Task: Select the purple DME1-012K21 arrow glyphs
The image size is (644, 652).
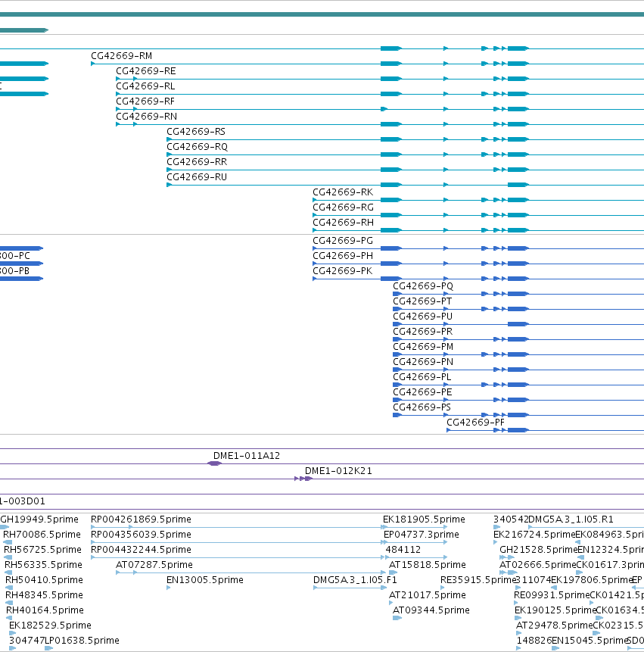Action: tap(303, 479)
